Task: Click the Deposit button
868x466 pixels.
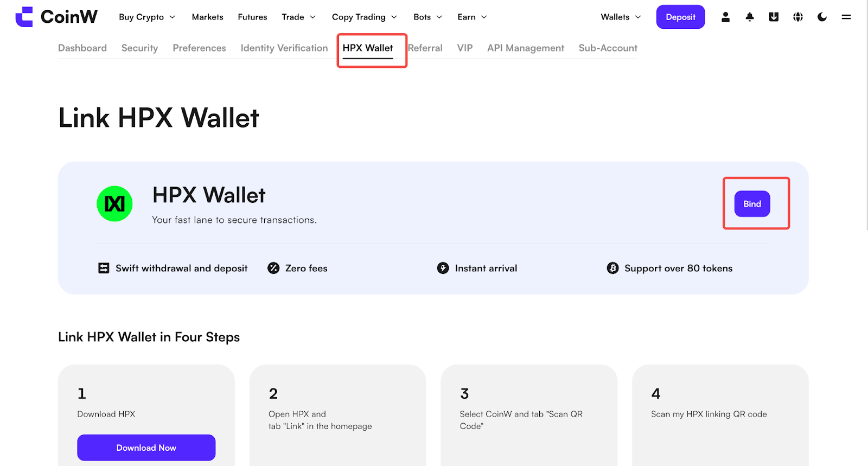Action: point(680,17)
